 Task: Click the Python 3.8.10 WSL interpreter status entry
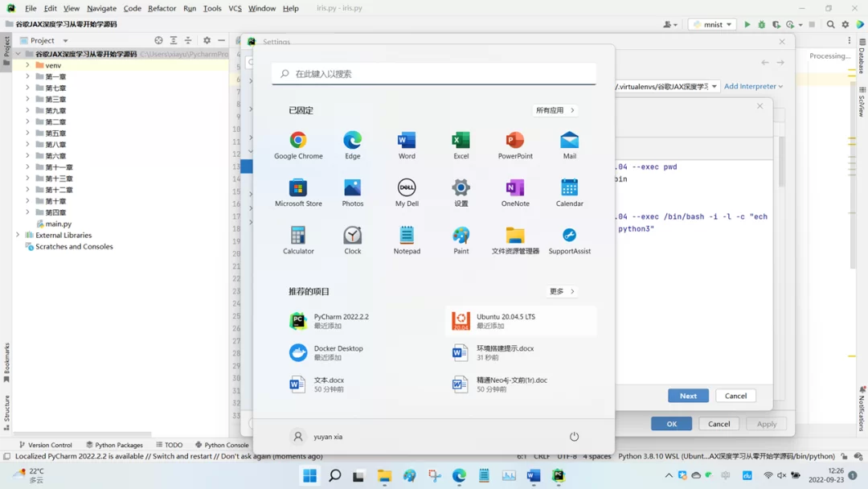pos(727,456)
